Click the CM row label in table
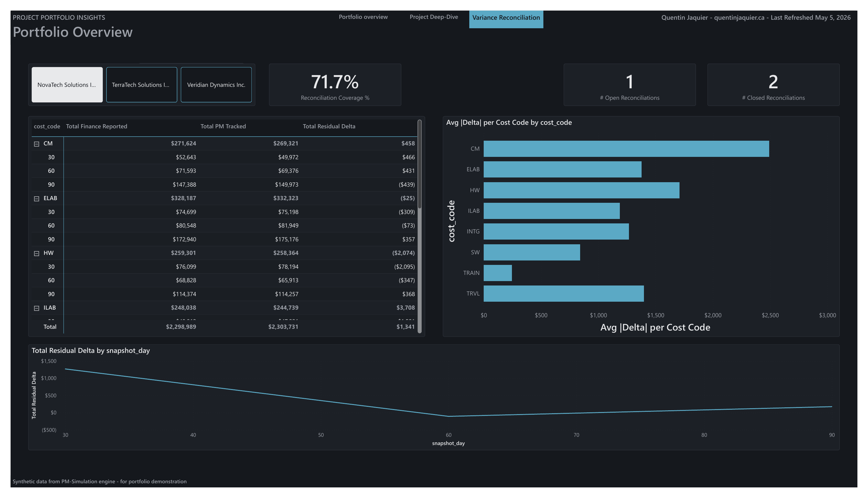The image size is (868, 498). click(48, 143)
